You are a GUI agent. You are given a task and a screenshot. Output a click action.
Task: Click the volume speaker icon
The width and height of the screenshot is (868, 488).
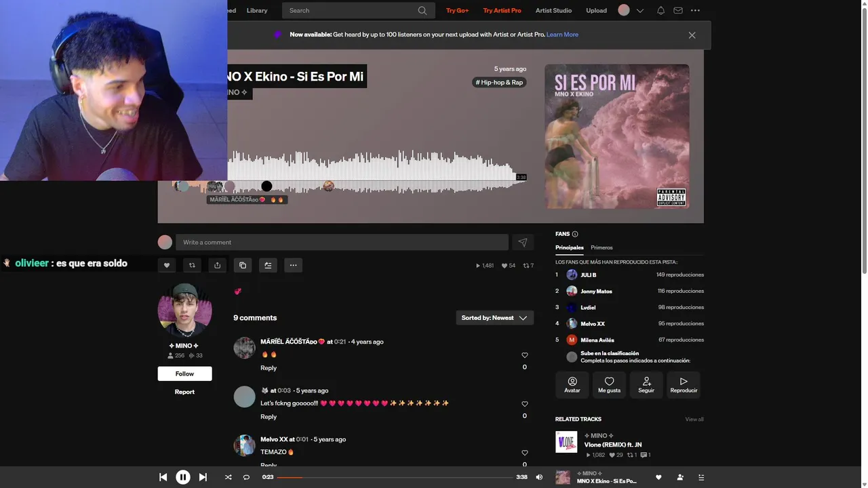(539, 477)
